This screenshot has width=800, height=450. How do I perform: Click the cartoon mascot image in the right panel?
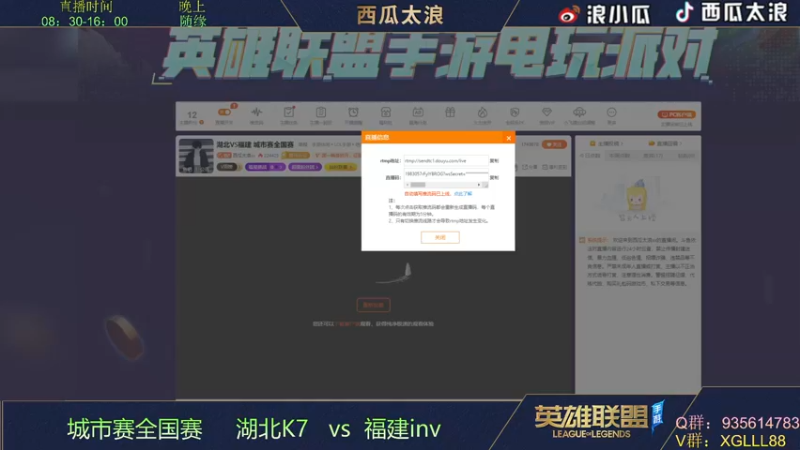pos(636,194)
